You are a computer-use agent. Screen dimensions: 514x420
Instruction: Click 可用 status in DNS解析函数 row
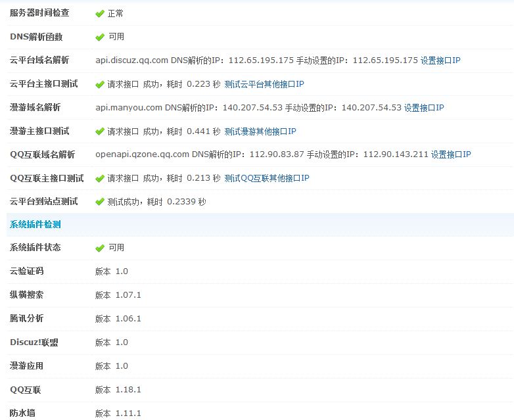coord(116,37)
